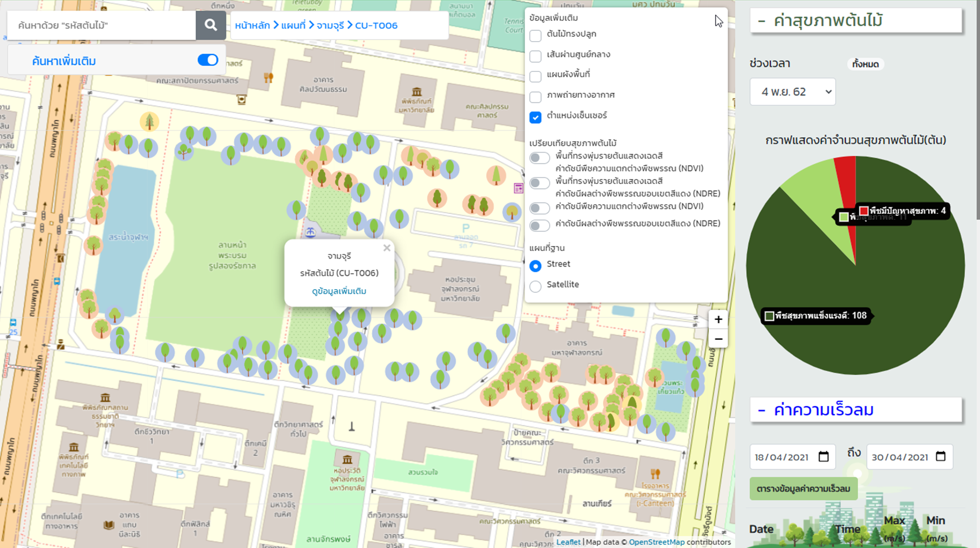Zoom out with the map minus button
Viewport: 980px width, 548px height.
point(718,340)
